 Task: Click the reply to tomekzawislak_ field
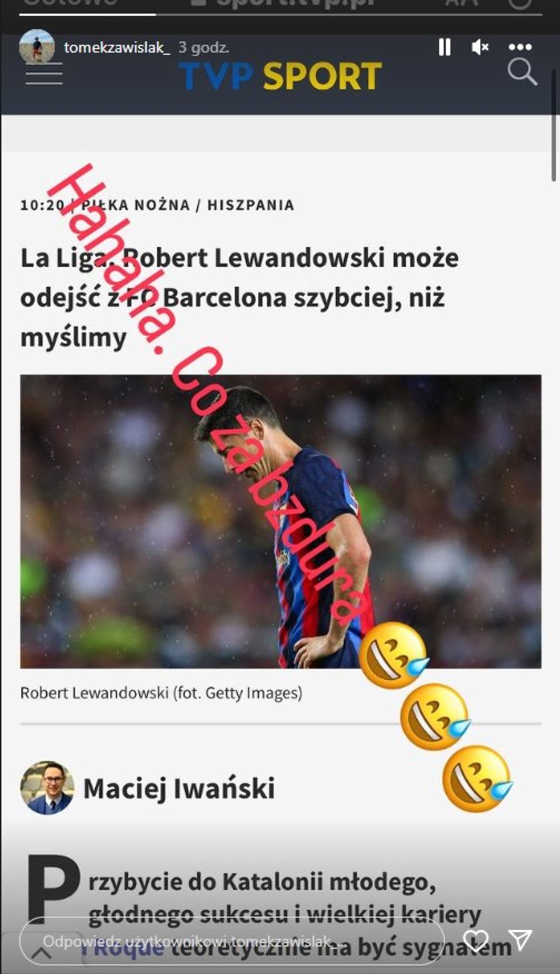point(232,942)
